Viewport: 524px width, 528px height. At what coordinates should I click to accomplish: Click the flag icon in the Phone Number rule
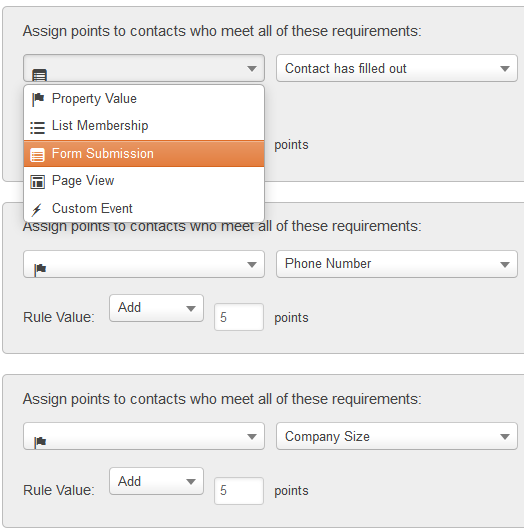pos(40,269)
